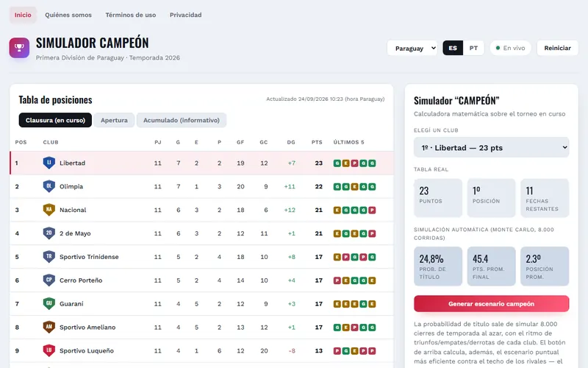This screenshot has height=368, width=588.
Task: Toggle the En vivo live indicator
Action: click(510, 48)
